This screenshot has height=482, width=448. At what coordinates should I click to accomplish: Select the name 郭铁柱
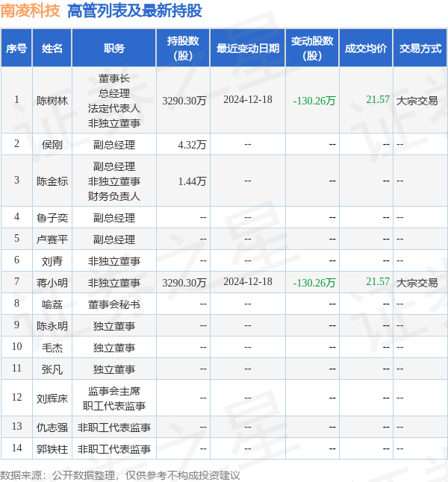click(x=52, y=449)
